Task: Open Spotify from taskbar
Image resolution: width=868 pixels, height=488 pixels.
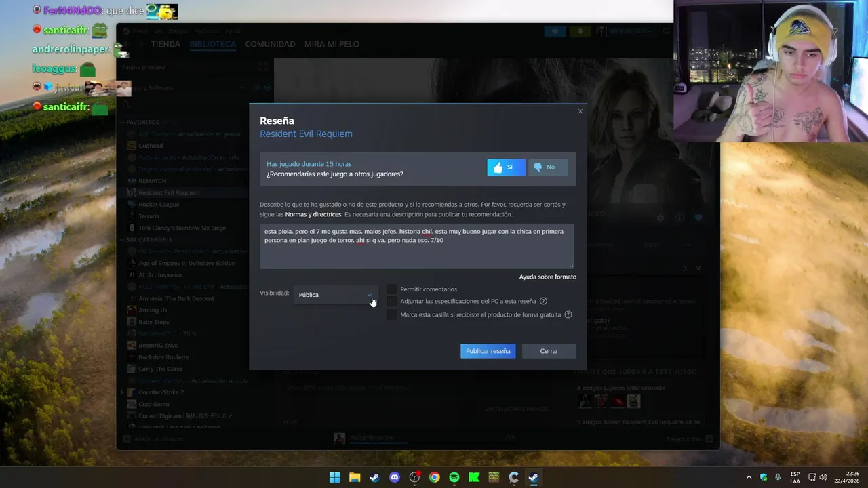Action: click(454, 477)
